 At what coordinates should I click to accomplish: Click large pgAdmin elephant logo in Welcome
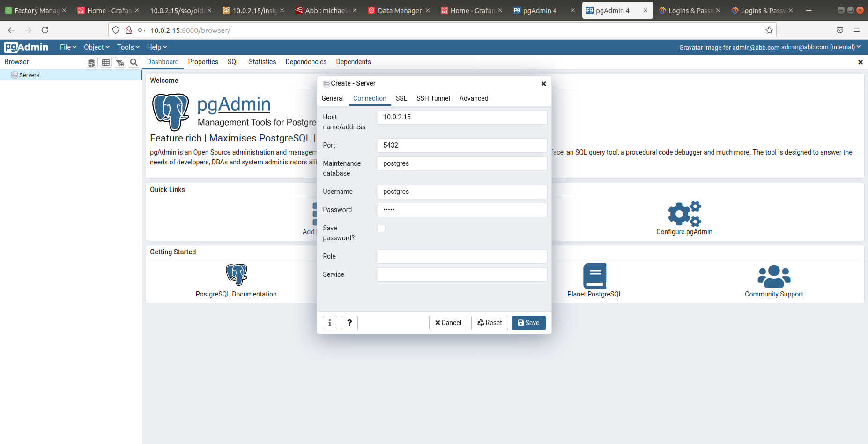coord(171,112)
